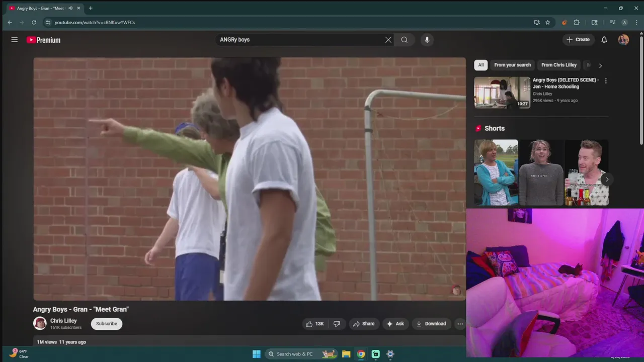Open the deleted scene video's options menu
Image resolution: width=644 pixels, height=362 pixels.
[x=606, y=81]
